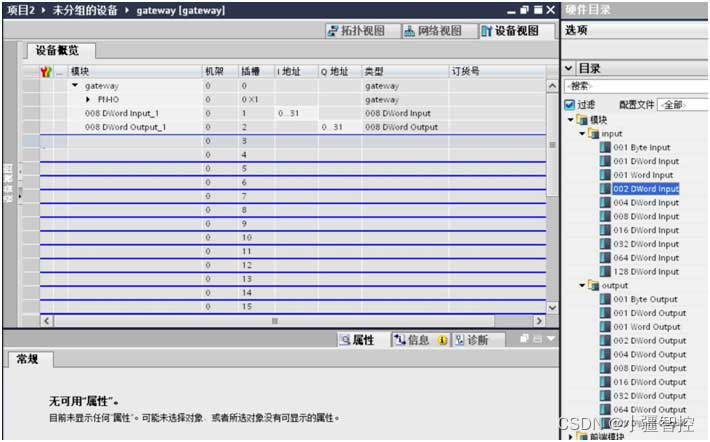Click the catalog 搜索 input field
This screenshot has height=442, width=710.
636,86
